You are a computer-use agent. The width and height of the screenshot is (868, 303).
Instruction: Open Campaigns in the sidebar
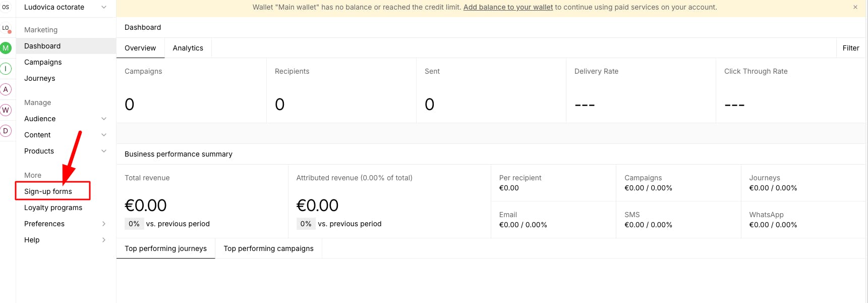pyautogui.click(x=43, y=62)
